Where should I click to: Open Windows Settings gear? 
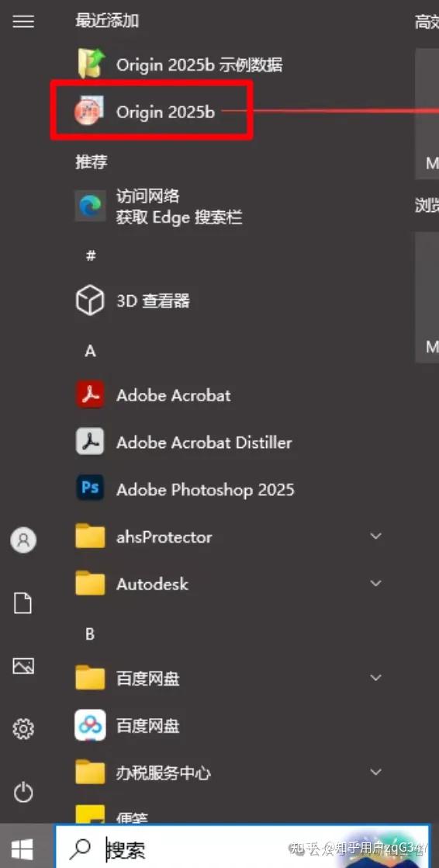point(23,729)
